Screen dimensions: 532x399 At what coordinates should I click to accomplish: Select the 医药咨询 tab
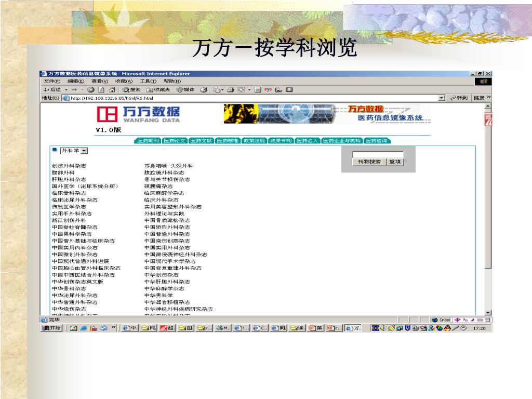click(377, 141)
